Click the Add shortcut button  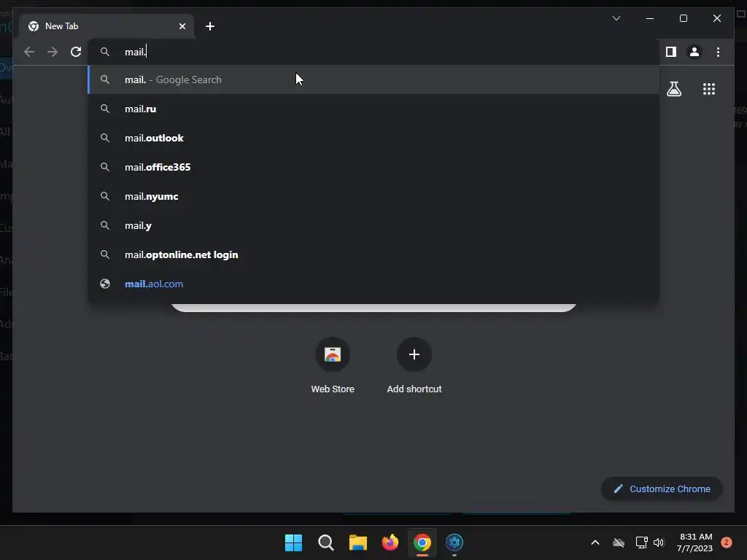pos(414,365)
